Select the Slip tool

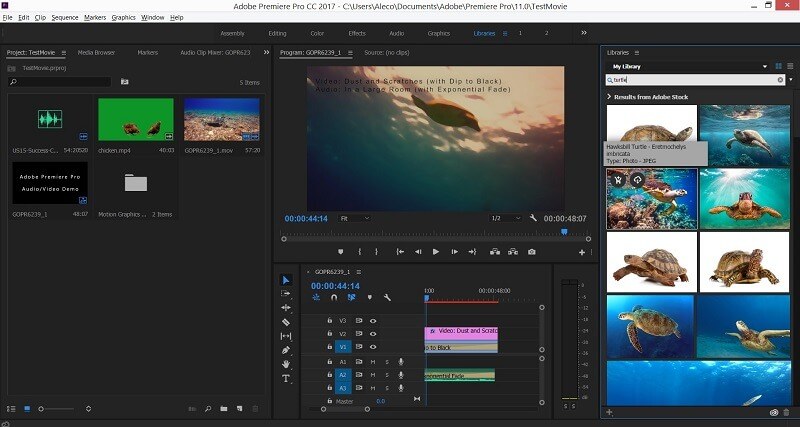pos(286,336)
